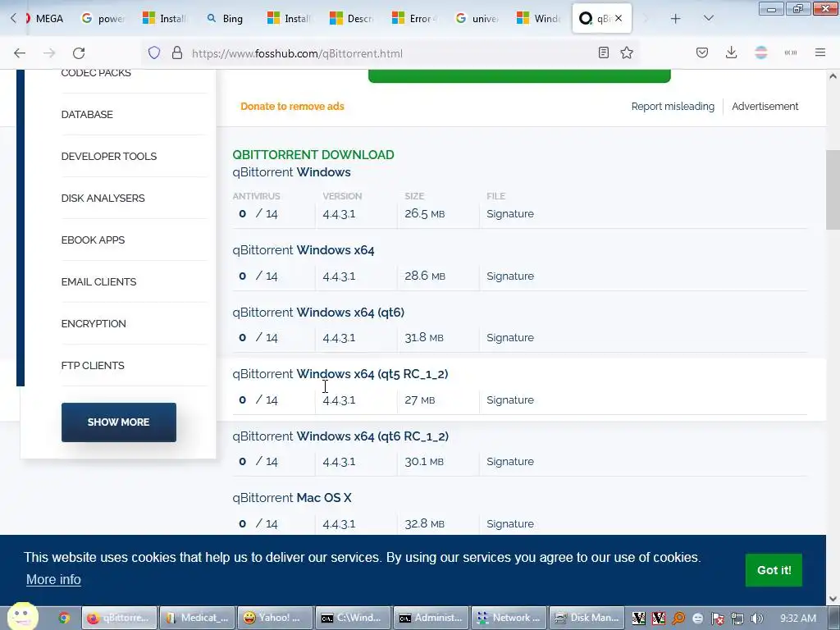The height and width of the screenshot is (630, 840).
Task: Go back with the browser back arrow
Action: [20, 53]
